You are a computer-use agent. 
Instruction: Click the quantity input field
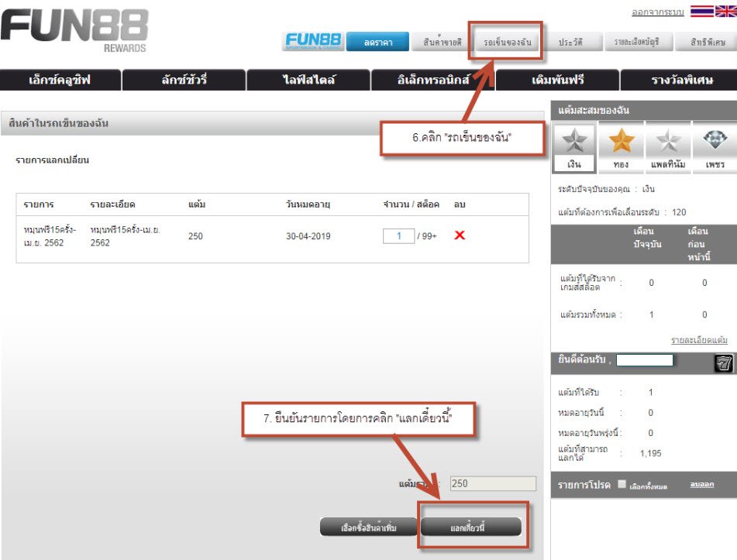click(x=398, y=235)
